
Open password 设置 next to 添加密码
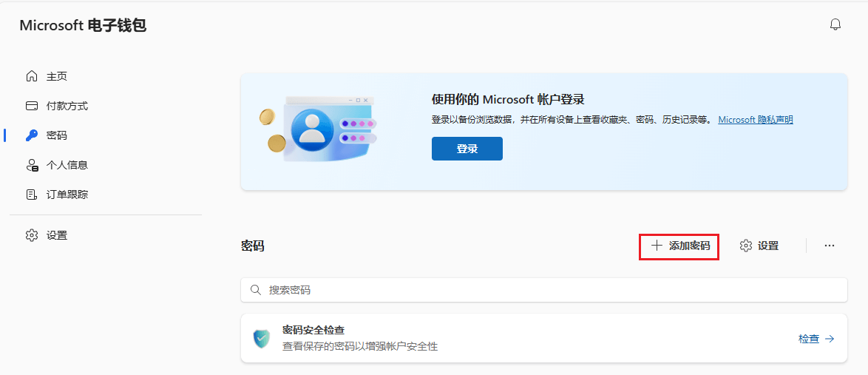click(x=759, y=246)
